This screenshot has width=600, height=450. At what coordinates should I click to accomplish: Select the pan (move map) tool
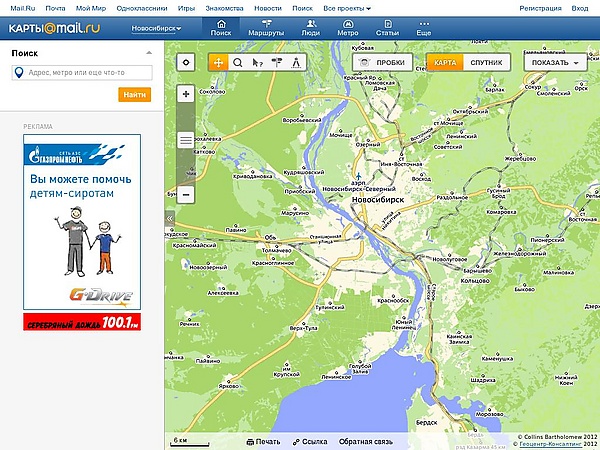click(x=217, y=62)
